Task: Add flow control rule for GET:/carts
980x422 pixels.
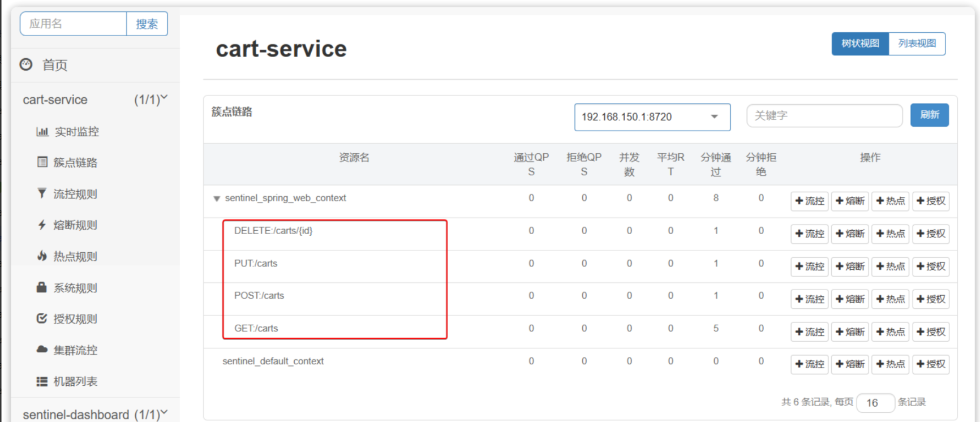Action: [810, 332]
